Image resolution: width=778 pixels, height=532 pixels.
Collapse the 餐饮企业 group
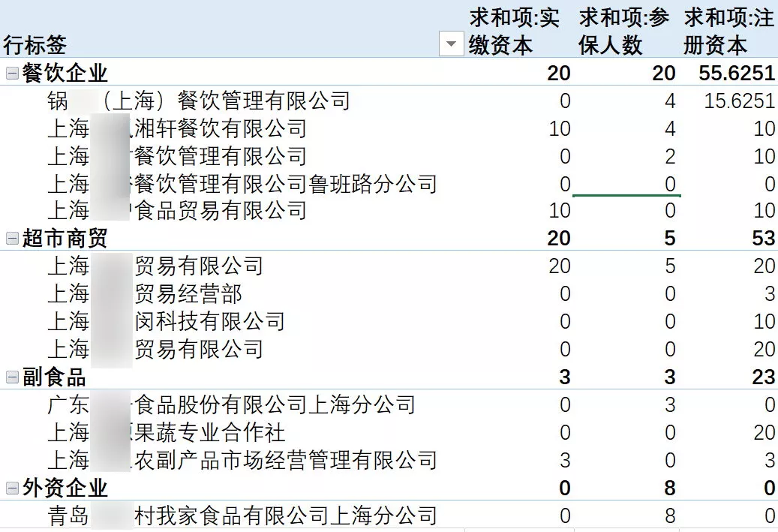click(x=12, y=74)
